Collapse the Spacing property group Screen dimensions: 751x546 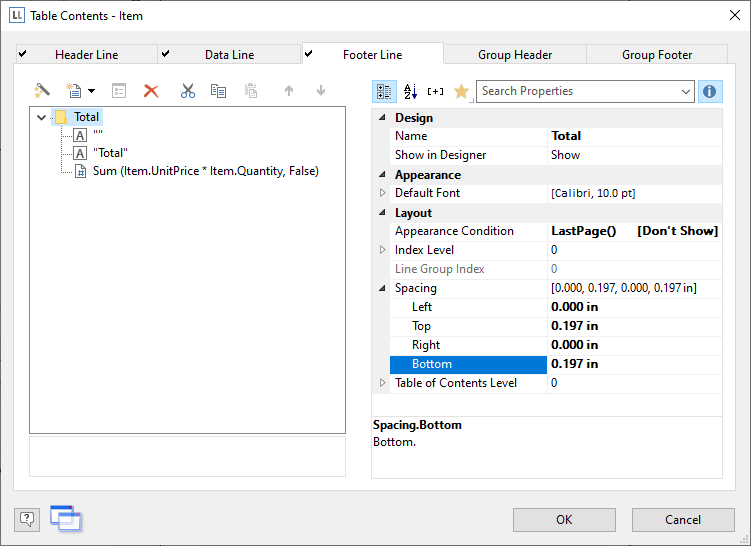click(x=382, y=288)
